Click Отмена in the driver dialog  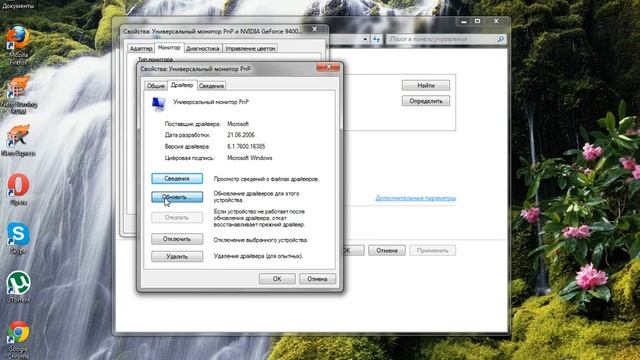pos(318,279)
